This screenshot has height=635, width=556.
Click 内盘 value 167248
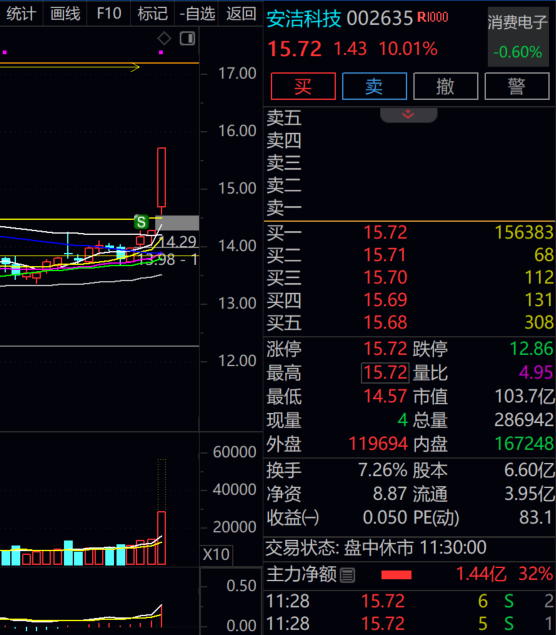524,444
